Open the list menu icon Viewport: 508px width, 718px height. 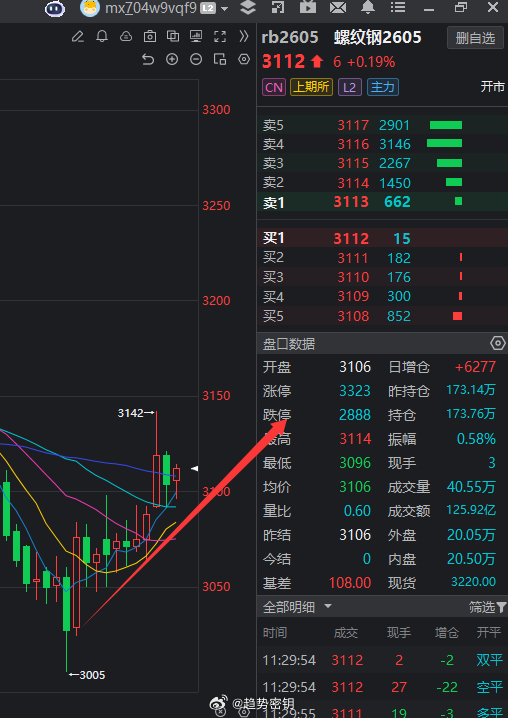pyautogui.click(x=398, y=7)
